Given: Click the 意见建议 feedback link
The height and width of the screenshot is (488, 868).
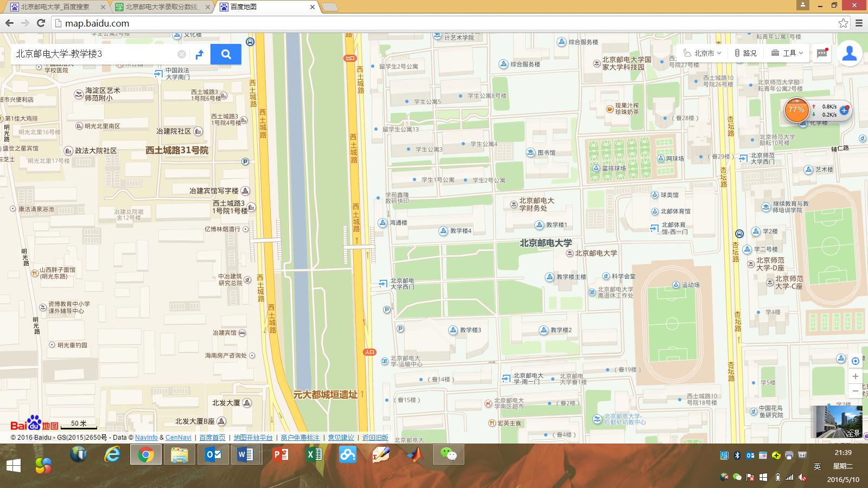Looking at the screenshot, I should click(341, 438).
